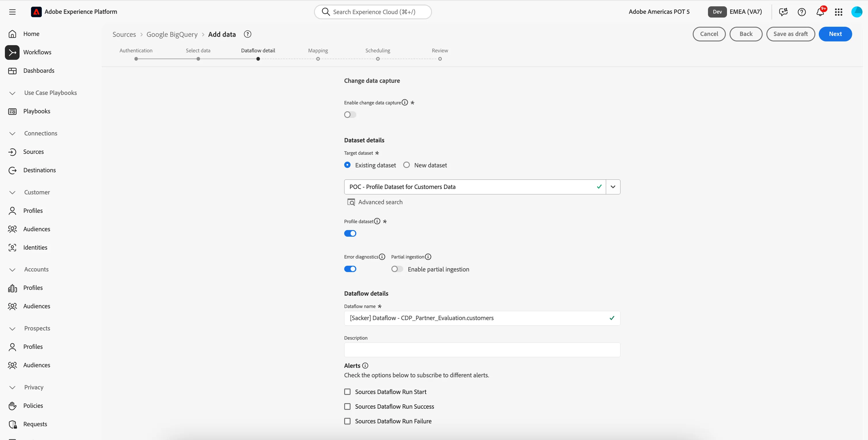
Task: Collapse Customer sidebar section
Action: coord(12,192)
